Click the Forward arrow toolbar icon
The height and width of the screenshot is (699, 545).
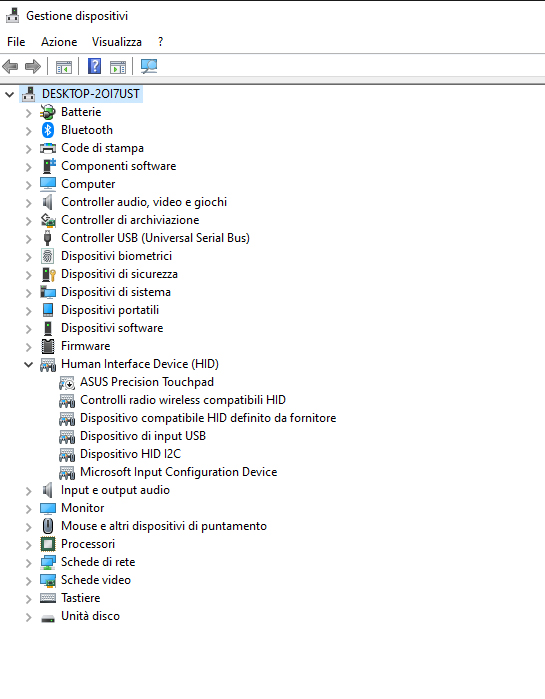pos(33,67)
